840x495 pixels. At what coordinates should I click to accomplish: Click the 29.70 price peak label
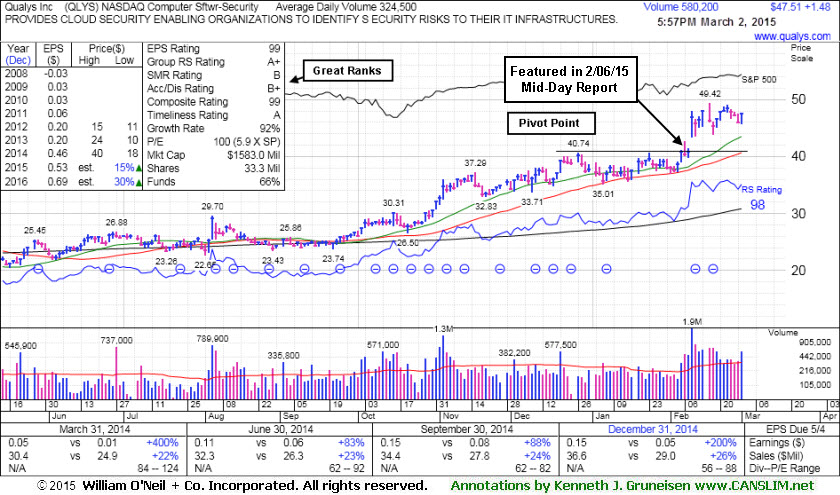click(212, 206)
